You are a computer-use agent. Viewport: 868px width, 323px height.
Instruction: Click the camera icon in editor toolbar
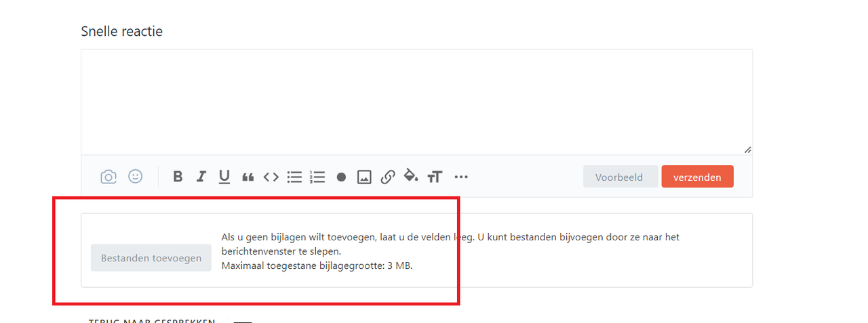[x=108, y=177]
